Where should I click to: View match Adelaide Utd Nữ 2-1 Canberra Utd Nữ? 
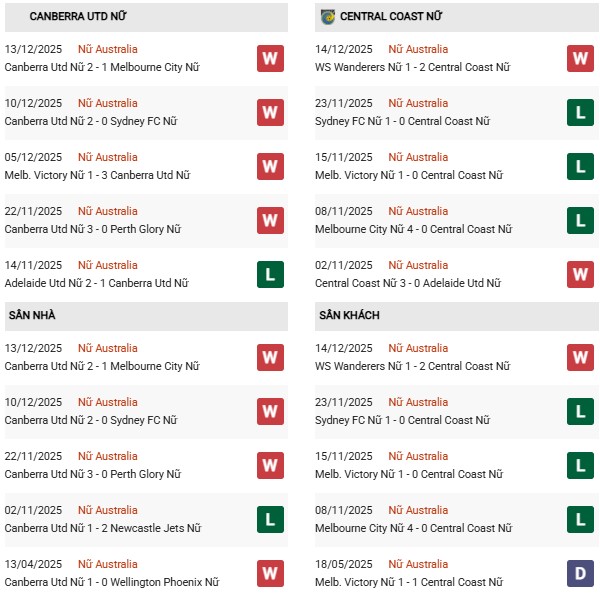pyautogui.click(x=97, y=283)
